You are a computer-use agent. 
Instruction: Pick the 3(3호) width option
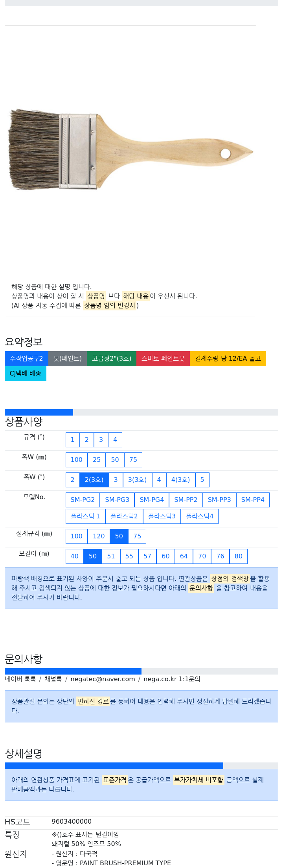point(138,480)
